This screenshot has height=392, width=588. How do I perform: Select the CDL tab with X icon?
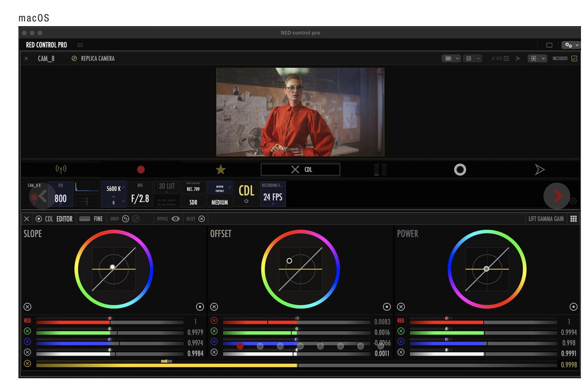click(300, 170)
